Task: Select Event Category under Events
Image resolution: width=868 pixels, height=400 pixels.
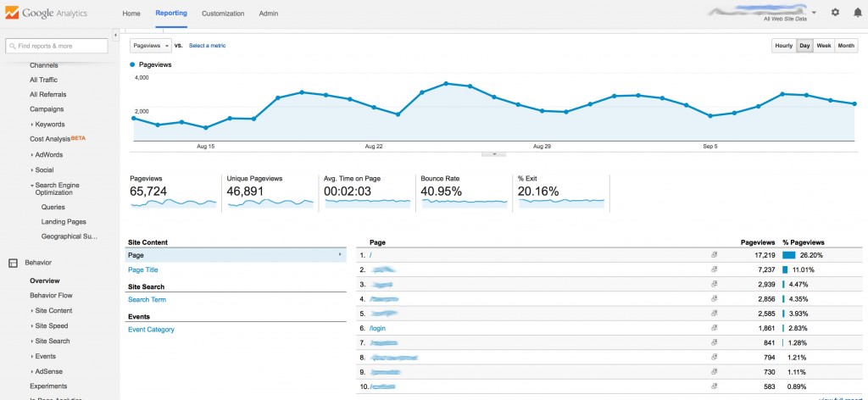Action: [151, 330]
